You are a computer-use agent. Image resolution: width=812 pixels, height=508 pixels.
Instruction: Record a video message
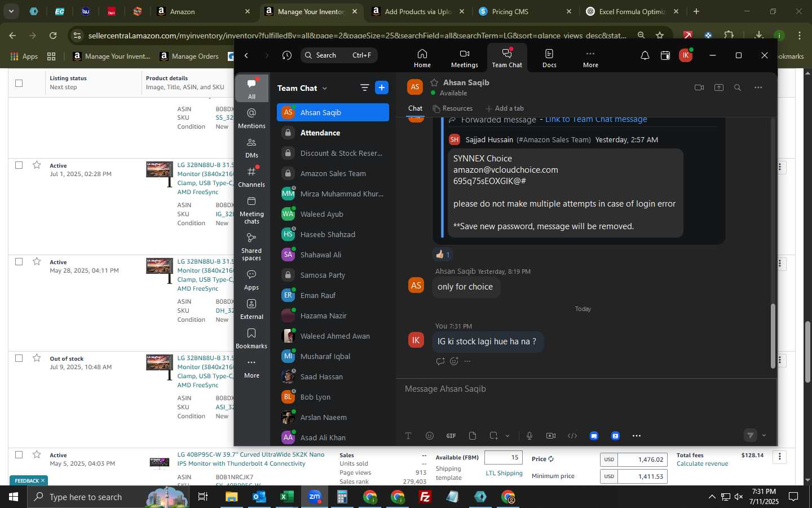551,436
